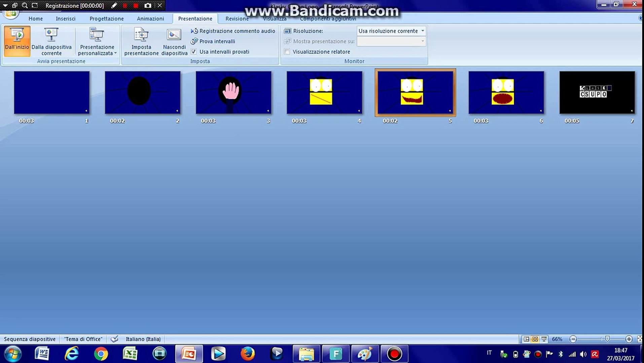Uncheck Usa intervalli provati checkbox

(194, 52)
